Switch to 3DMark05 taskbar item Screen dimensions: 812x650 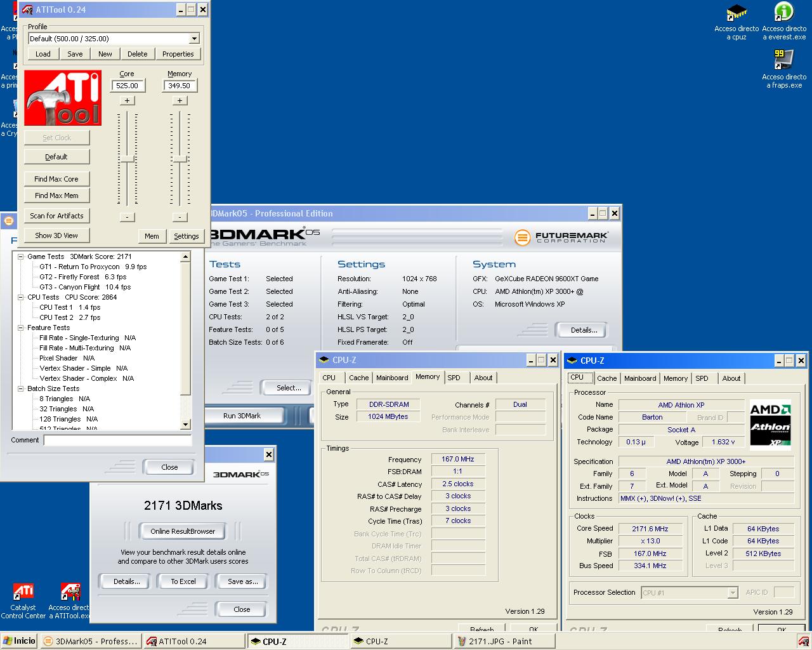pos(90,641)
